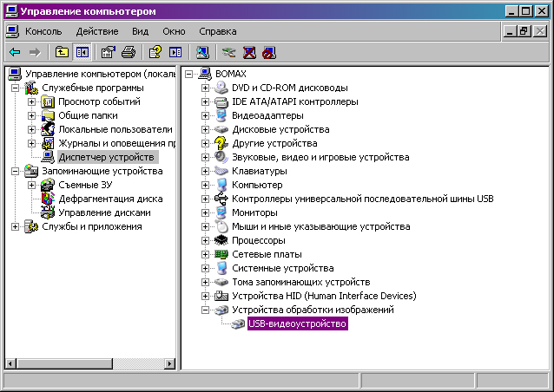Select Управление дисками tree item
554x392 pixels.
point(104,212)
